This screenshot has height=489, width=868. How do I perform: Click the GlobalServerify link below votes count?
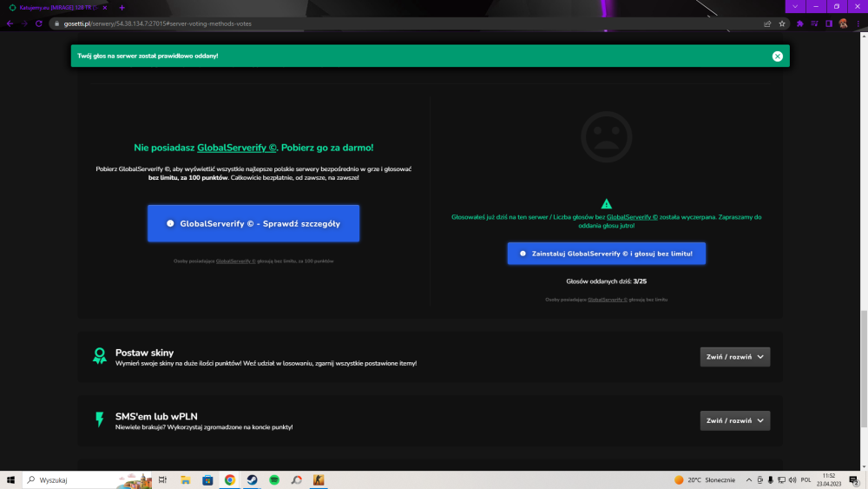(x=608, y=300)
